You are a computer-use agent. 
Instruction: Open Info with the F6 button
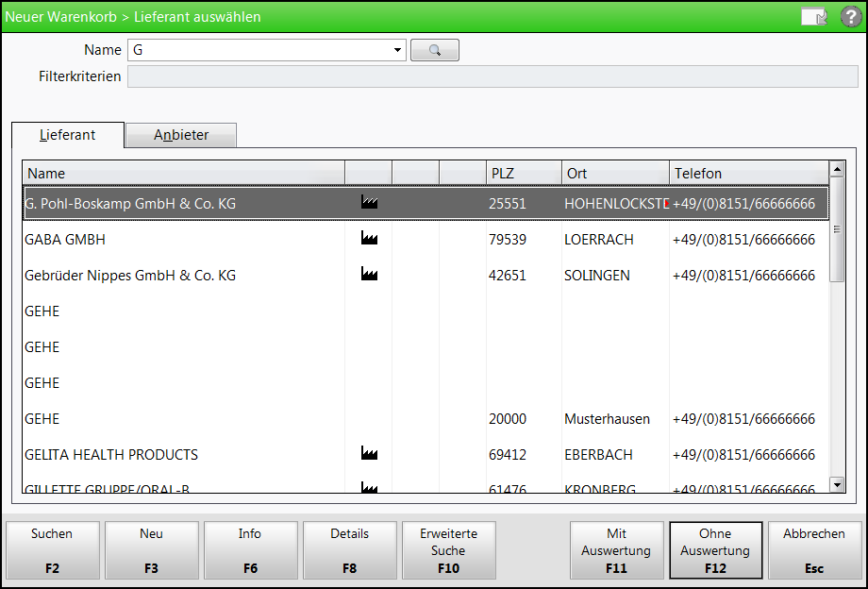(250, 550)
